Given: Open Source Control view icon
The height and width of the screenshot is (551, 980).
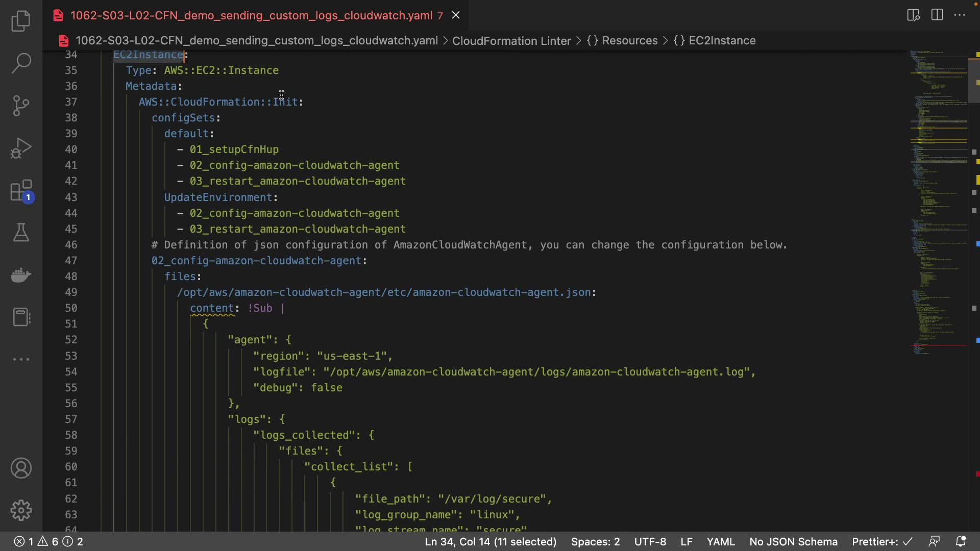Looking at the screenshot, I should click(x=21, y=106).
